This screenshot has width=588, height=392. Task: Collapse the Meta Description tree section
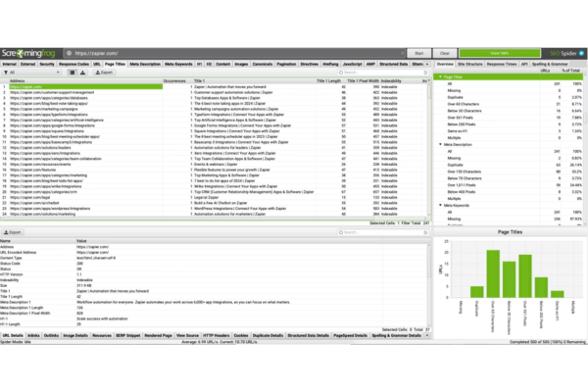(440, 144)
